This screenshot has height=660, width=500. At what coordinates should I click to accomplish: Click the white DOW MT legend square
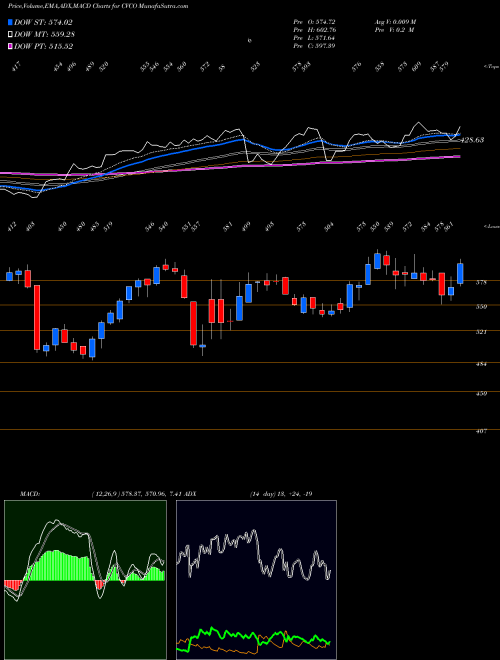(11, 35)
